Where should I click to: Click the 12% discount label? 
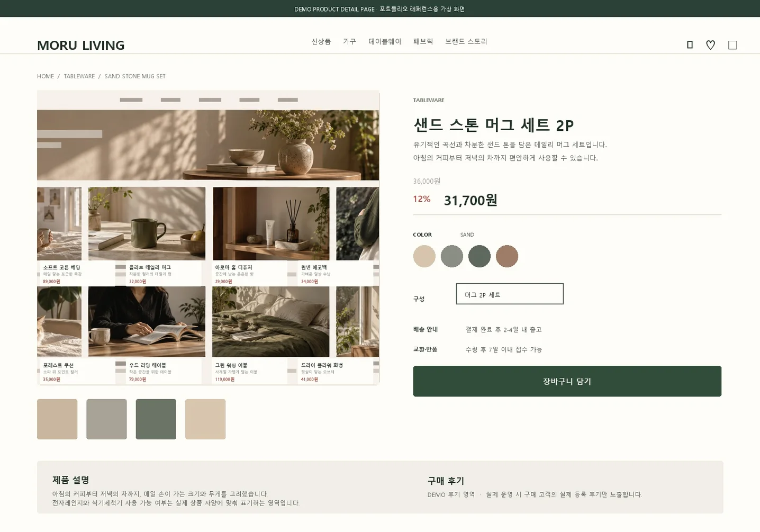pos(422,199)
